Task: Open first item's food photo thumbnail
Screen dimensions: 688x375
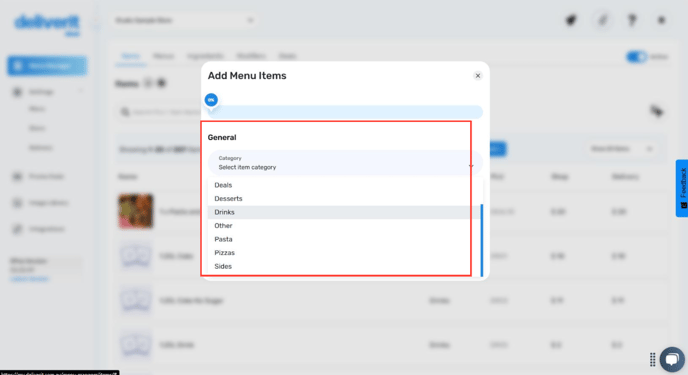Action: pos(136,211)
